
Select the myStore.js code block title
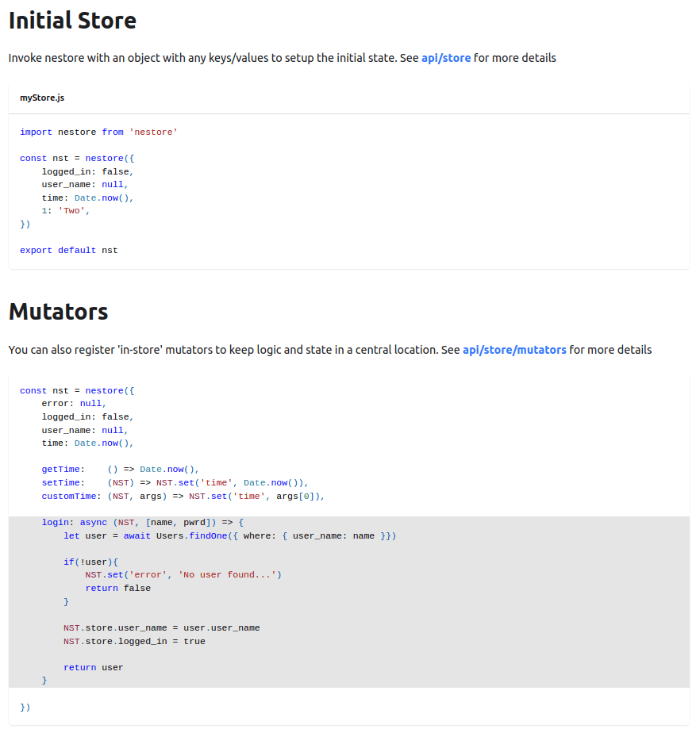[x=42, y=98]
